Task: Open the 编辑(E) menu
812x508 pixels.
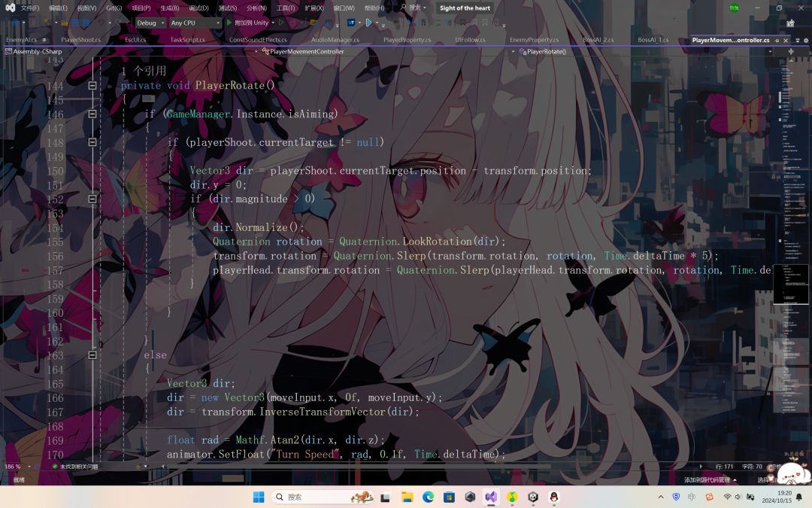Action: 57,8
